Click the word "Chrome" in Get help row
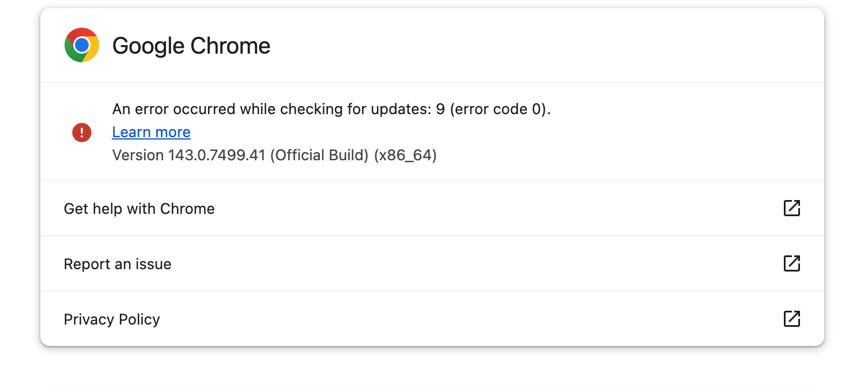The image size is (868, 392). (x=187, y=209)
